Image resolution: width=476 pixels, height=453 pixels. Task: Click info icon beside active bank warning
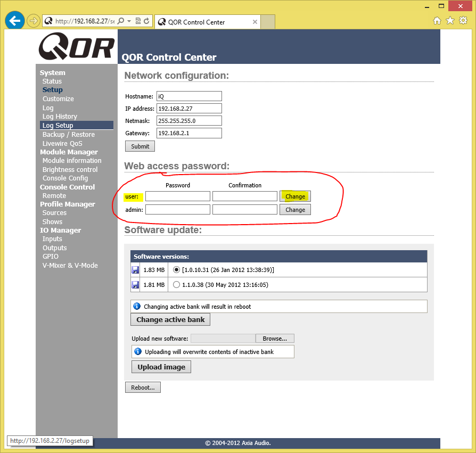pyautogui.click(x=137, y=306)
